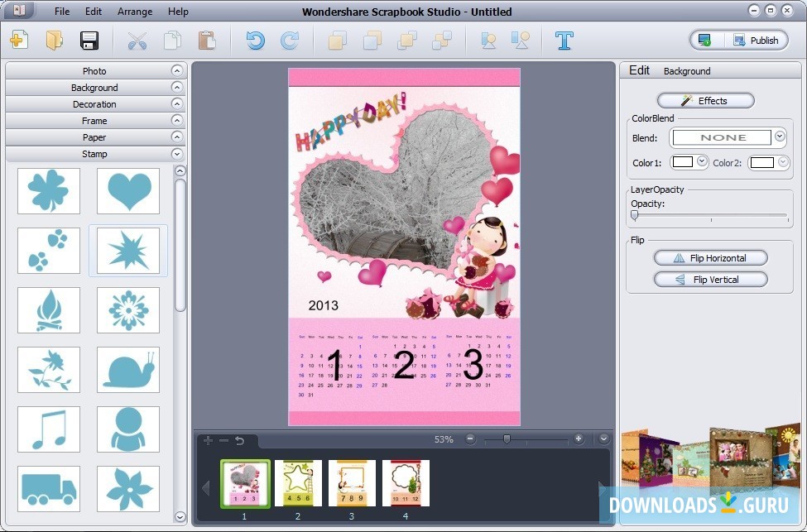Open the Edit menu
The height and width of the screenshot is (532, 807).
[93, 11]
